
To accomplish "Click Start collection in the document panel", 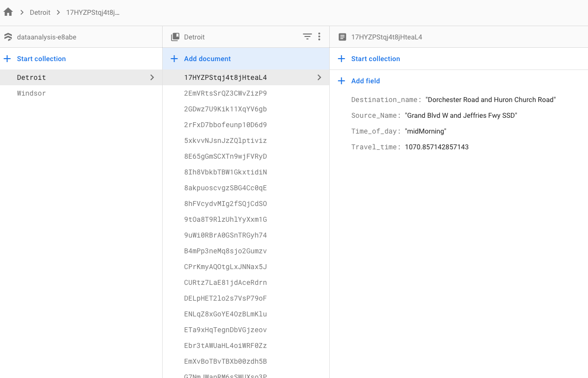I will 375,59.
